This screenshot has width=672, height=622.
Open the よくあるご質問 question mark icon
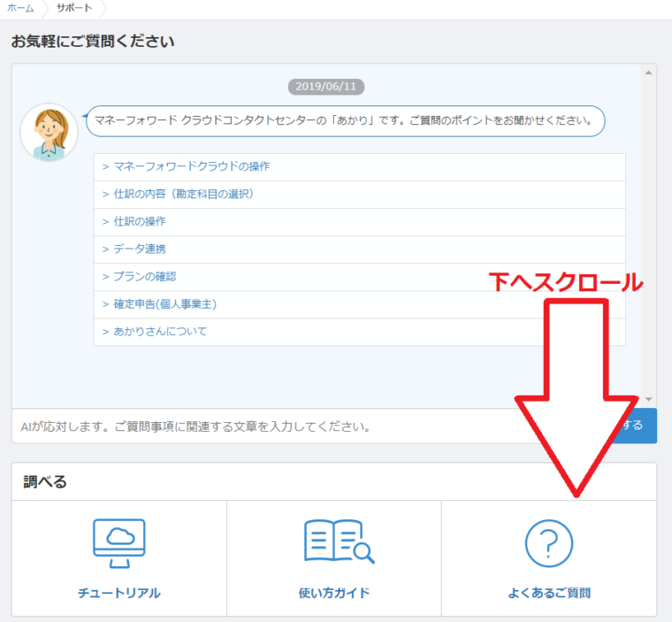[x=549, y=543]
